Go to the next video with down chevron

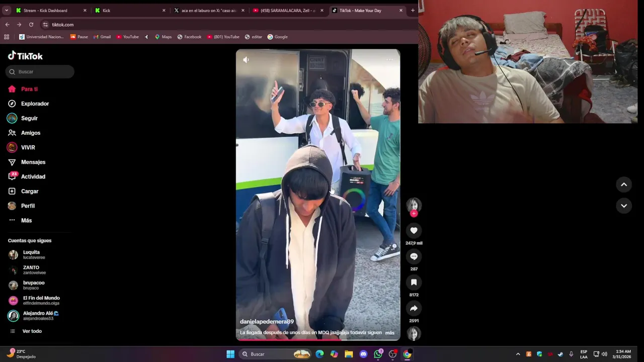point(624,206)
